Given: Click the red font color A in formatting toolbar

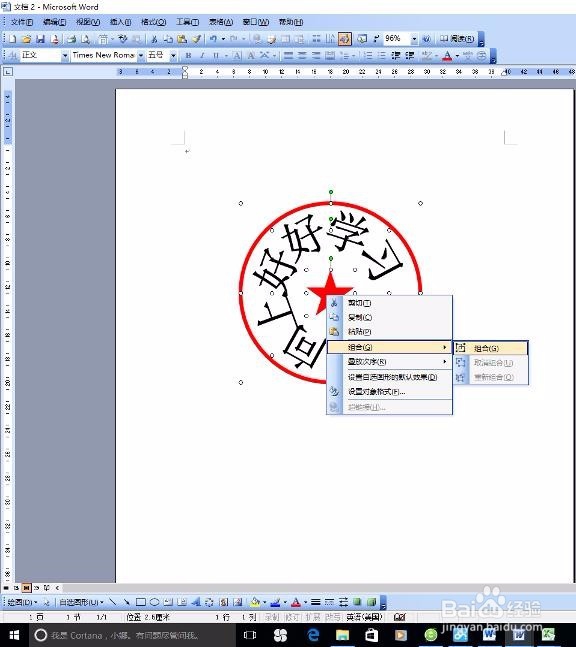Looking at the screenshot, I should coord(447,56).
